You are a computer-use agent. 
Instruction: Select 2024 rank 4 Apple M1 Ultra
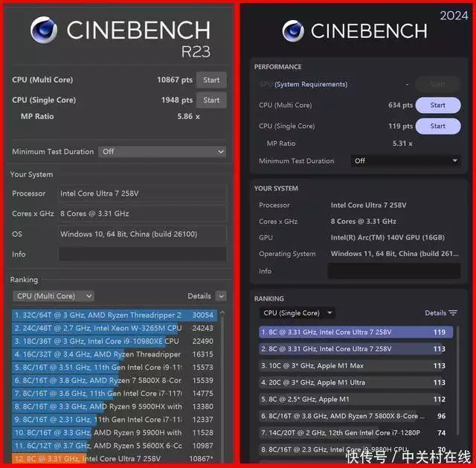click(356, 382)
